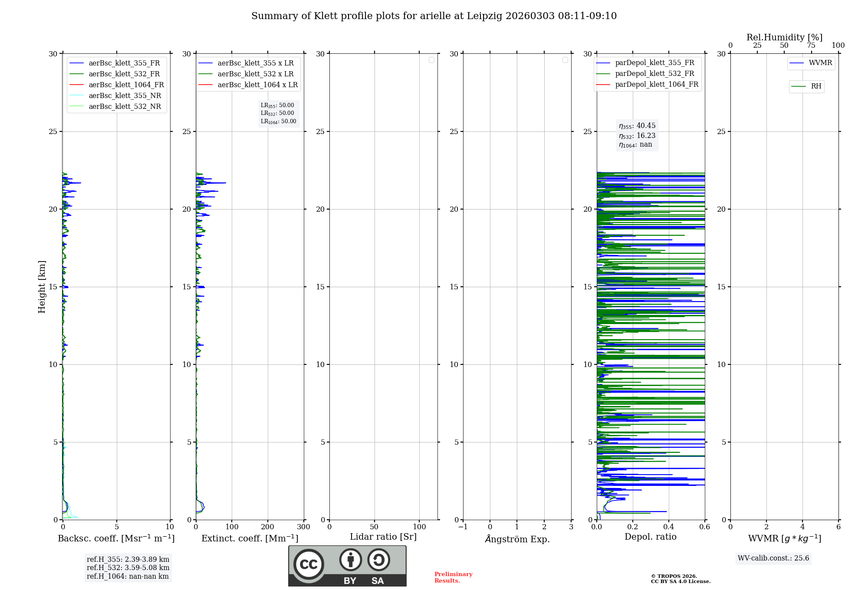The height and width of the screenshot is (590, 868).
Task: Click the CC BY SA 4.0 License text
Action: point(681,581)
